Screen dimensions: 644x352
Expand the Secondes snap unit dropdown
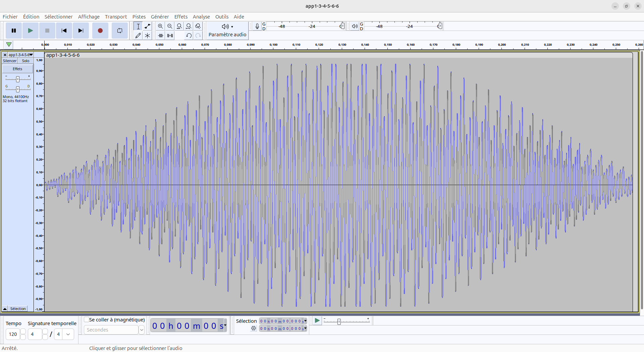click(x=142, y=330)
